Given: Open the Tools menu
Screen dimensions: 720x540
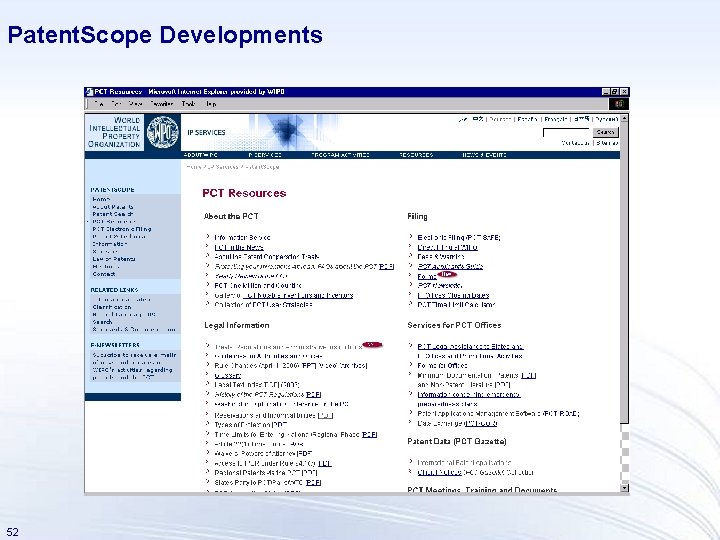Looking at the screenshot, I should point(189,104).
